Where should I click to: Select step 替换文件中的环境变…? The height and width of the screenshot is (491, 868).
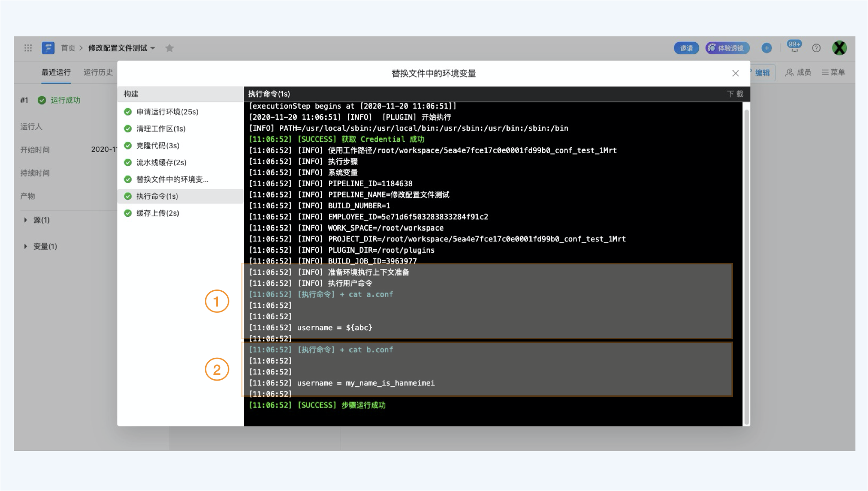click(x=180, y=180)
